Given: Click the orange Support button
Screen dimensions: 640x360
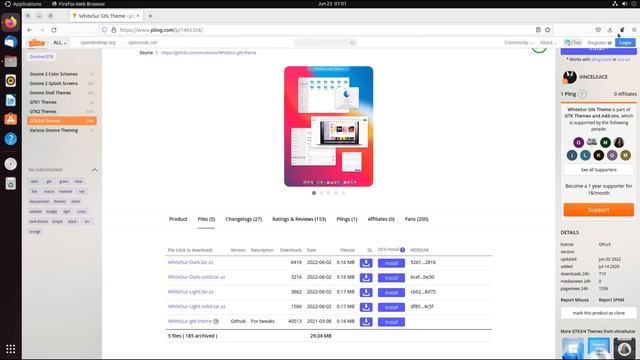Looking at the screenshot, I should [598, 210].
